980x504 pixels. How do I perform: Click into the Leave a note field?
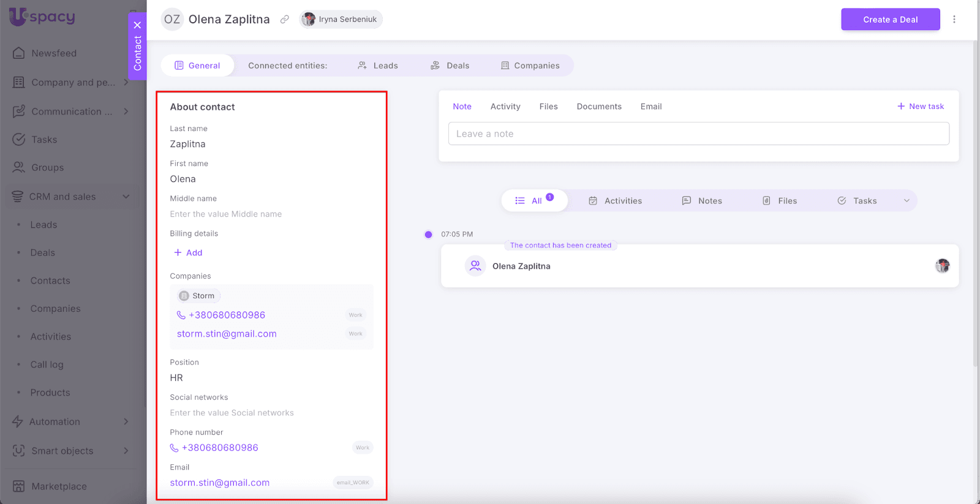[698, 134]
